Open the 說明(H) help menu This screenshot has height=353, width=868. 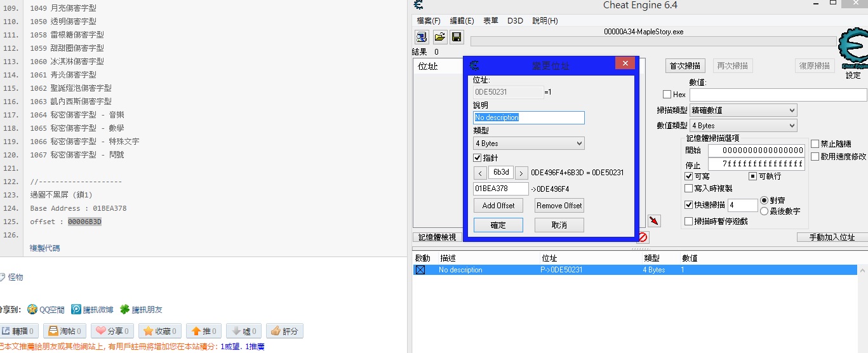point(545,21)
